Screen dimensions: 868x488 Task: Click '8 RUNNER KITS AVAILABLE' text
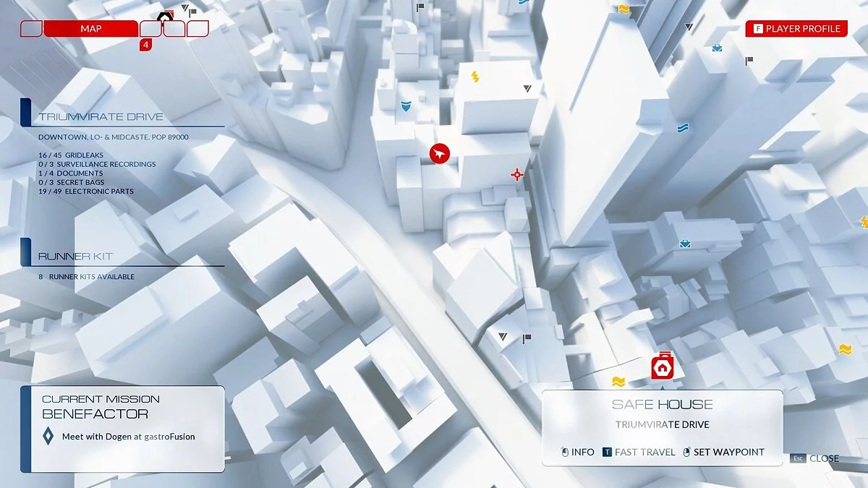87,277
